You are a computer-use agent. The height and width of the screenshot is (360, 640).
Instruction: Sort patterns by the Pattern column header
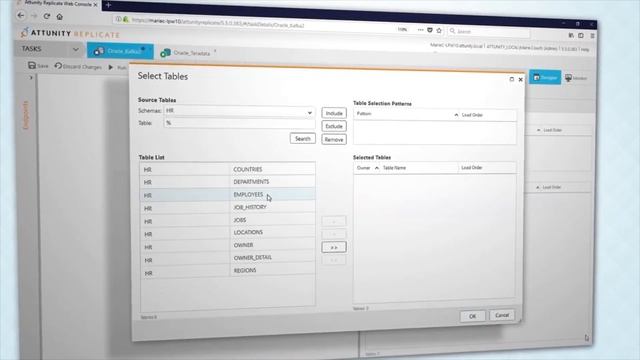coord(406,114)
